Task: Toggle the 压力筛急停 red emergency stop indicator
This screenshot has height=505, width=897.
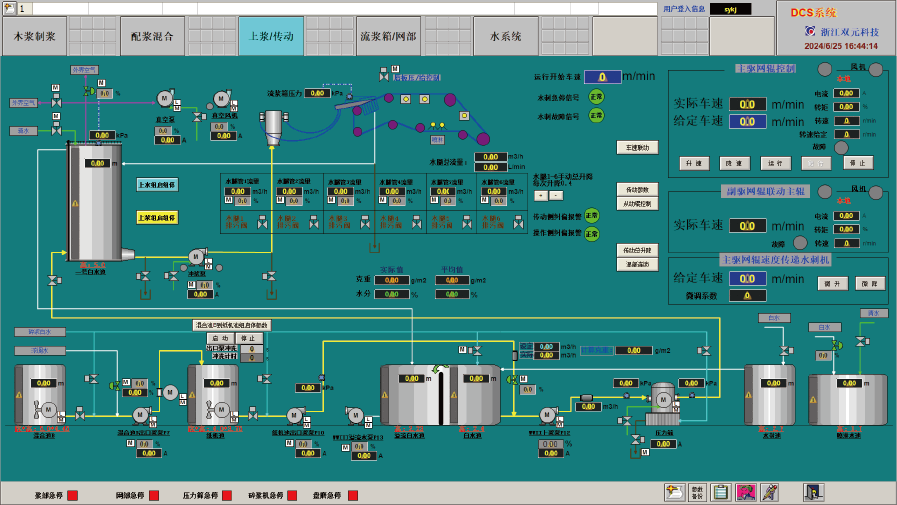Action: pos(227,495)
